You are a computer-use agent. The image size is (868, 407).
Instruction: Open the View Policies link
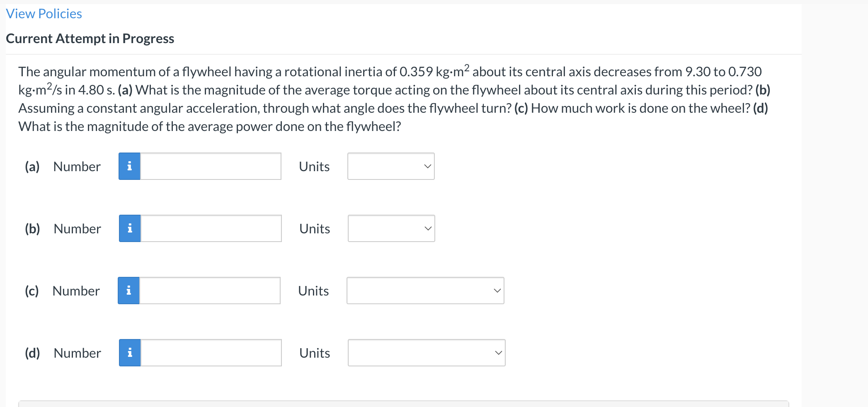[x=44, y=14]
